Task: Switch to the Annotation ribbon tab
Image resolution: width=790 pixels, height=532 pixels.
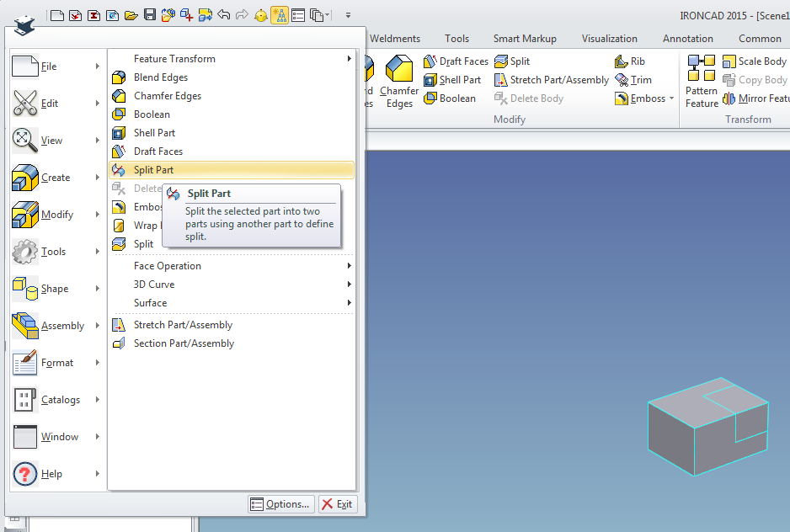Action: tap(688, 39)
